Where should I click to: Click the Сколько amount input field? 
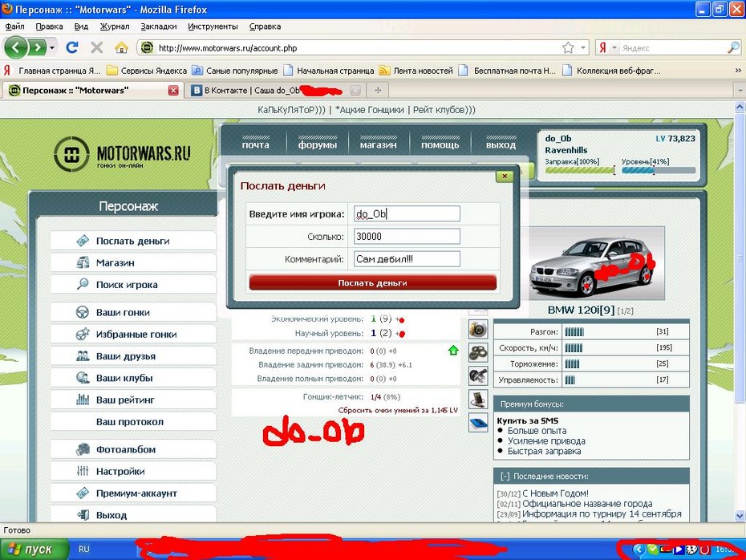tap(407, 236)
